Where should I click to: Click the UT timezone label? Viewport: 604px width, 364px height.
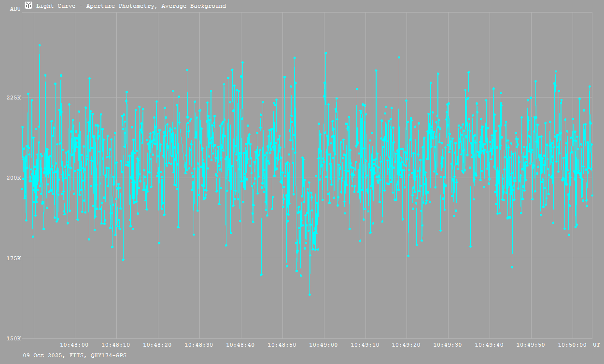click(x=596, y=345)
